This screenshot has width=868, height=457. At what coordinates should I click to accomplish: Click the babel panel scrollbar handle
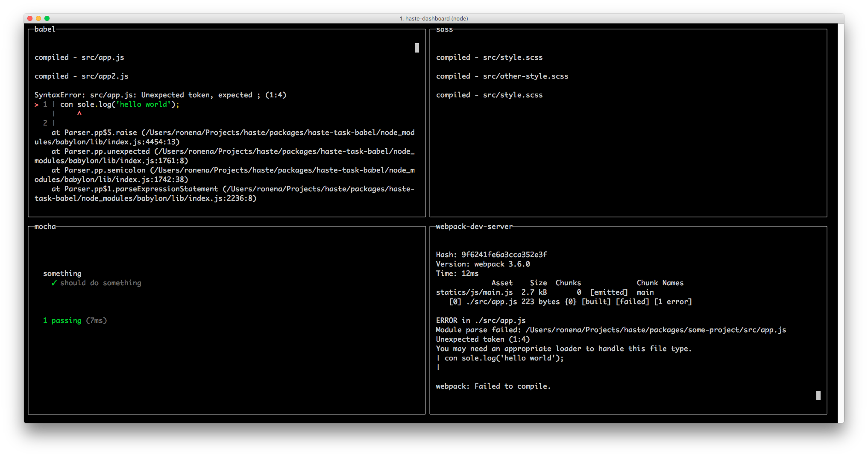coord(417,48)
